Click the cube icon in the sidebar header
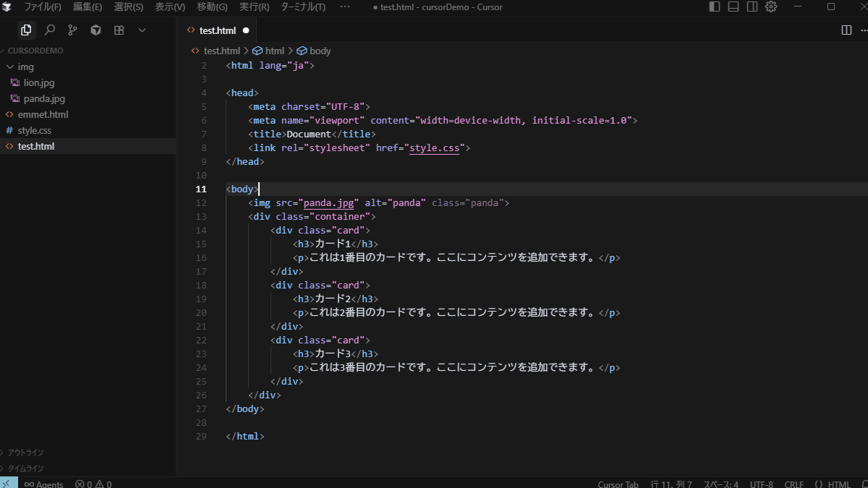This screenshot has height=488, width=868. point(95,30)
